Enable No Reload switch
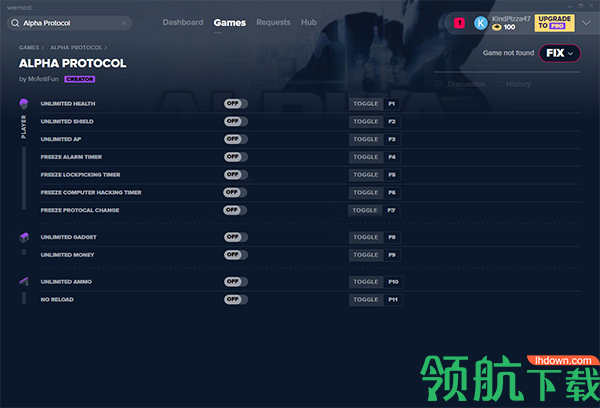 (x=236, y=299)
